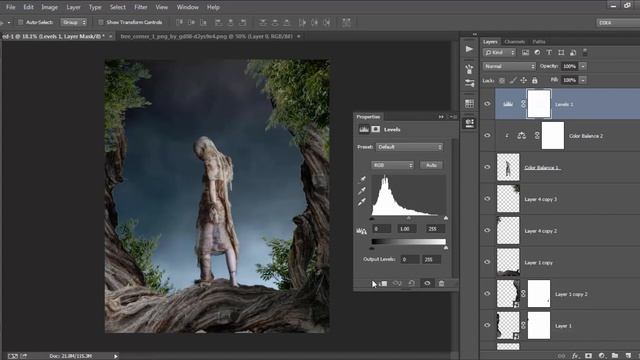Enable Show Transform Controls checkbox
Viewport: 640px width, 360px height.
point(100,22)
